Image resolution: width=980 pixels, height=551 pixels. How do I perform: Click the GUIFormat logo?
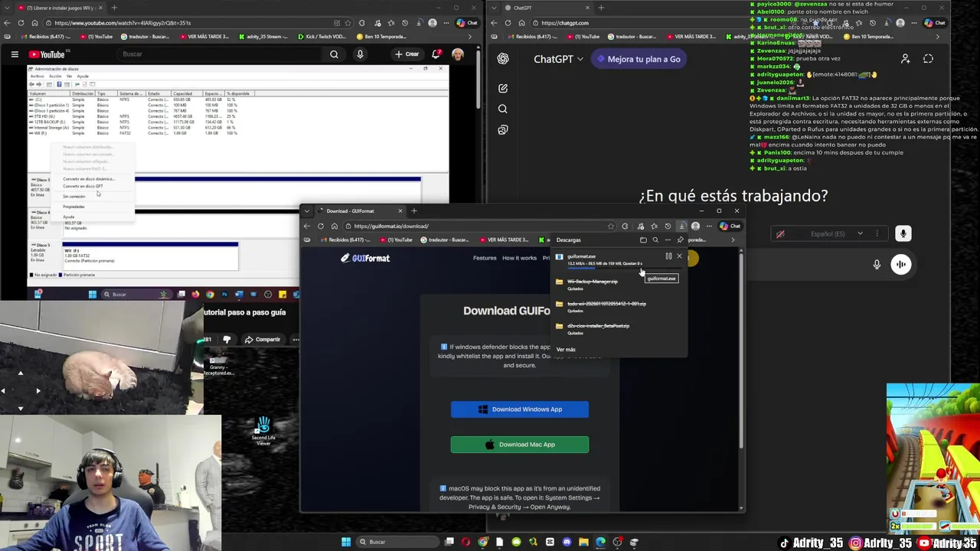coord(366,259)
